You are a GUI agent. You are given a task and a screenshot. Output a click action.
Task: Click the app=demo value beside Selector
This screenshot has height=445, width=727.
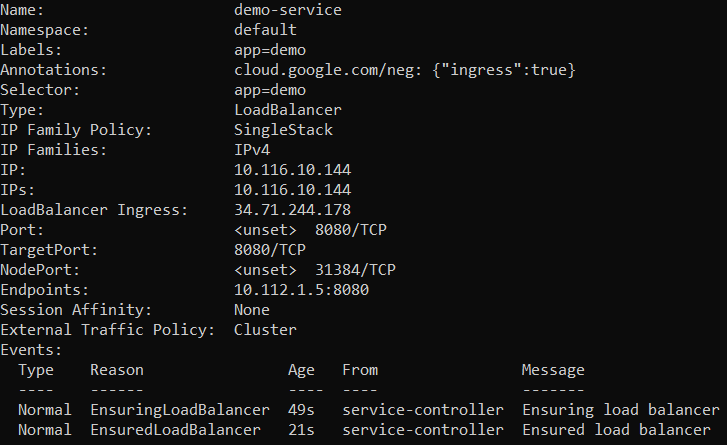coord(270,90)
